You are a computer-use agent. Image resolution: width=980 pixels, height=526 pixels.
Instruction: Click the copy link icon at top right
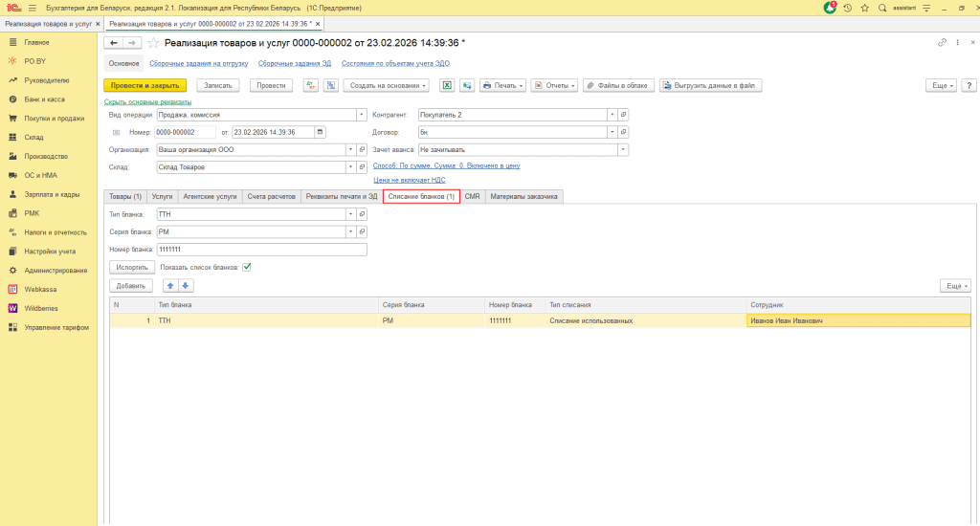(943, 43)
